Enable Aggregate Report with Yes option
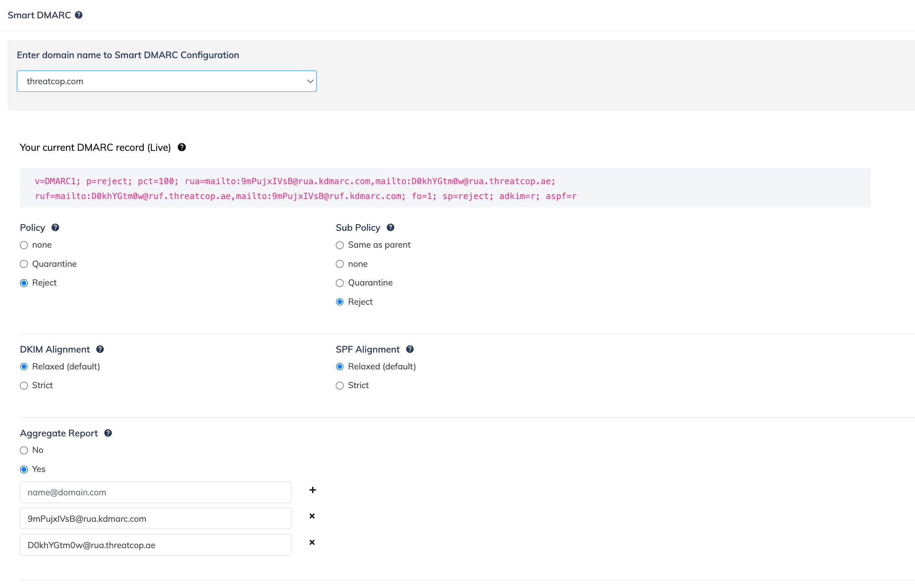 coord(24,469)
